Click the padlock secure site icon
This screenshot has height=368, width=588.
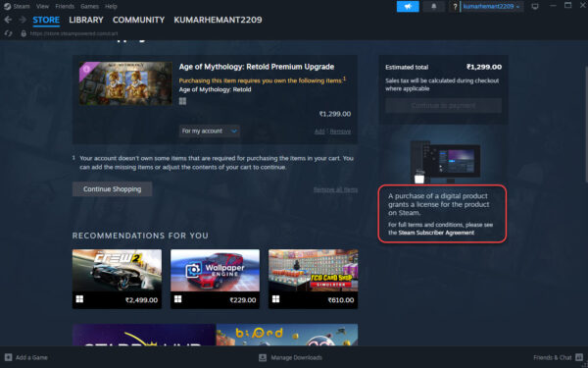point(24,33)
